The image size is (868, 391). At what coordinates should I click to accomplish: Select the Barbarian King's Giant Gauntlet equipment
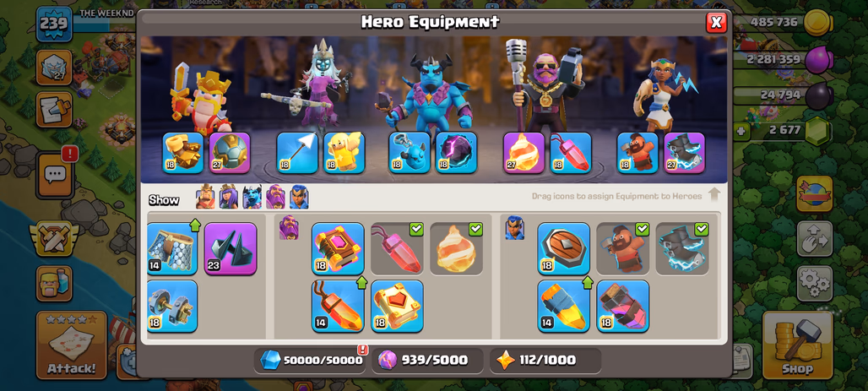click(183, 152)
